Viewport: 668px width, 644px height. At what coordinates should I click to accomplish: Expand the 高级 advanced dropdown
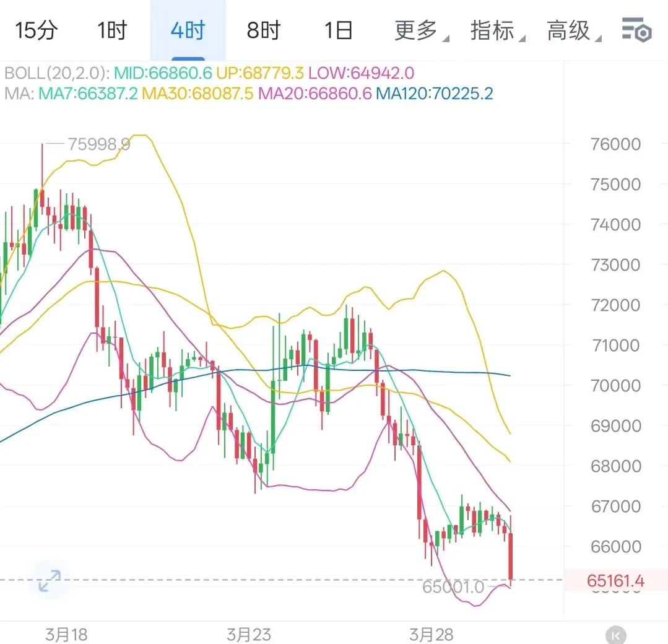pyautogui.click(x=573, y=30)
